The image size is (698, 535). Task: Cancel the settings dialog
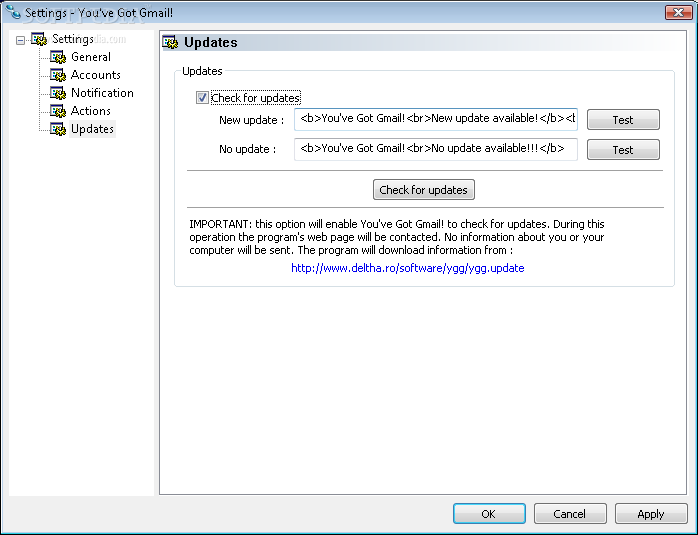click(570, 514)
